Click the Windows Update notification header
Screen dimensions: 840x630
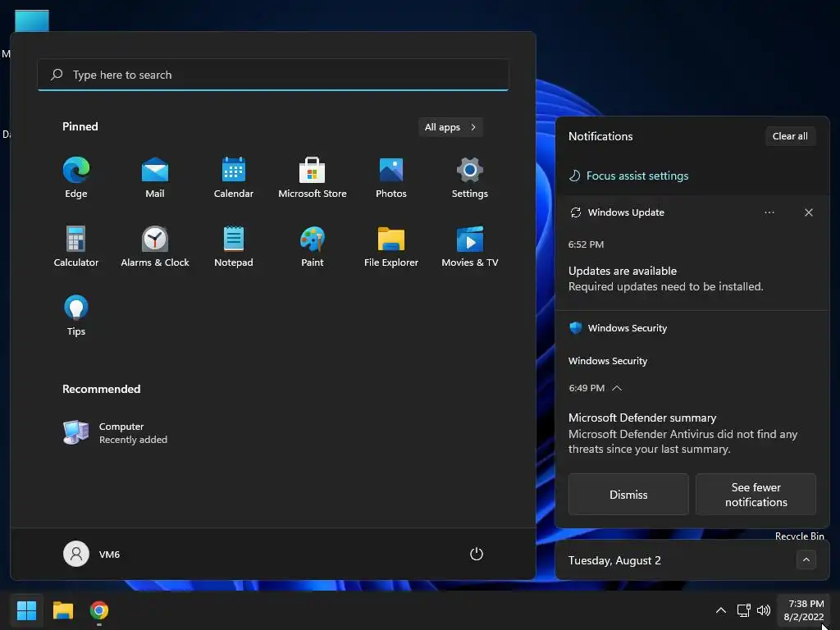(617, 212)
